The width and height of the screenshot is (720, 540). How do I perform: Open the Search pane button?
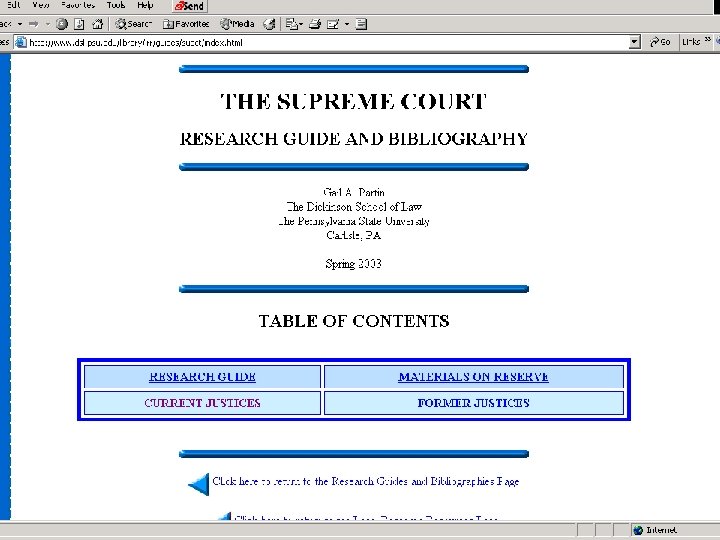point(133,24)
